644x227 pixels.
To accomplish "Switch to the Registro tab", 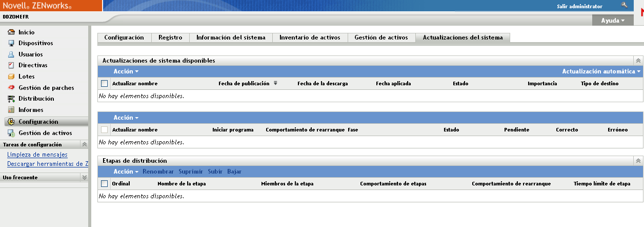I will tap(170, 37).
